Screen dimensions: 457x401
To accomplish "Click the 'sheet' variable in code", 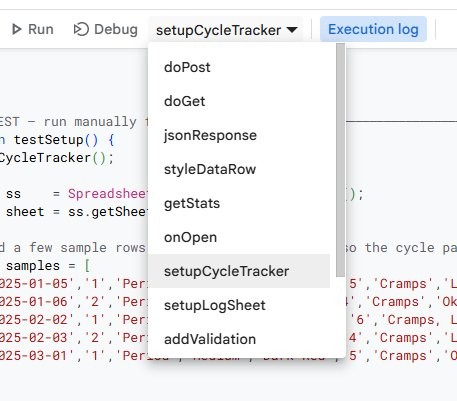I will [25, 212].
